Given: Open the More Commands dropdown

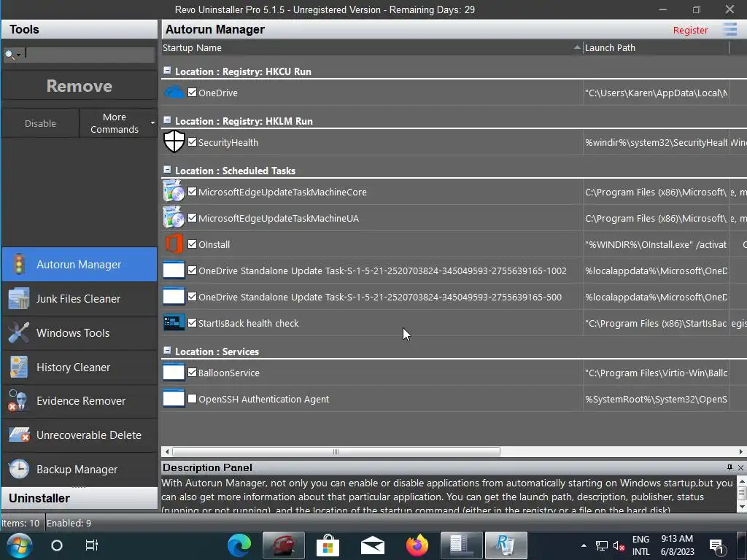Looking at the screenshot, I should click(118, 122).
